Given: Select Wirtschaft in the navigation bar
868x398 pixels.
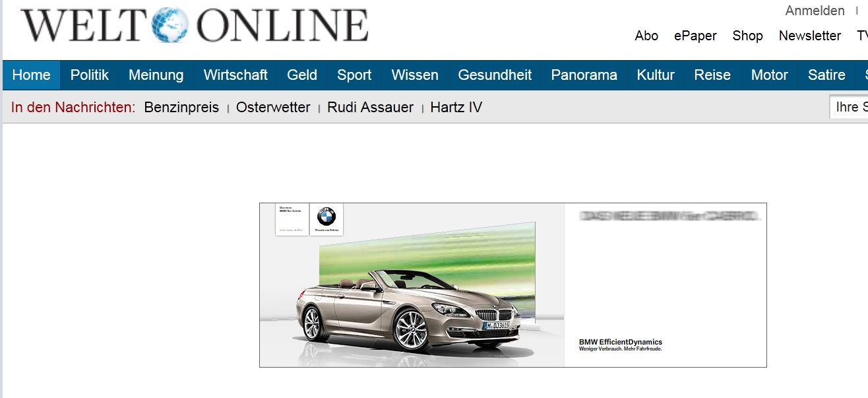Looking at the screenshot, I should tap(235, 75).
